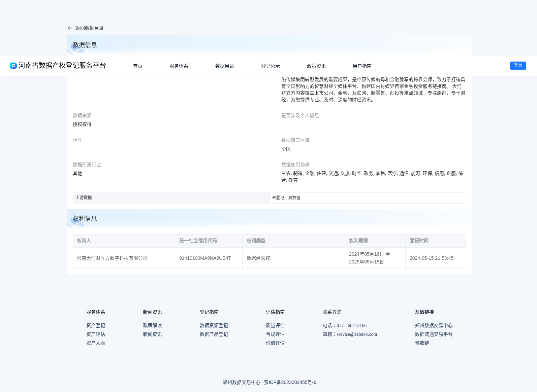The image size is (537, 392).
Task: Select 登记公示 in the top navigation
Action: pyautogui.click(x=271, y=66)
